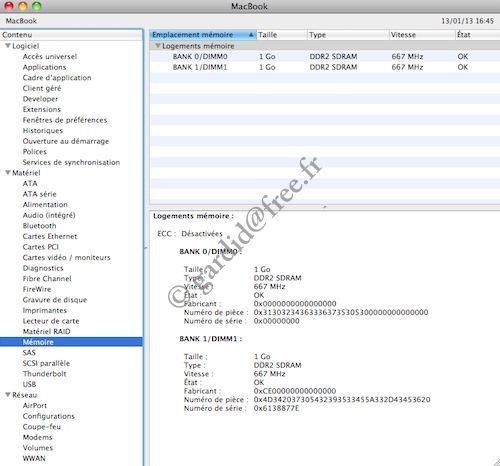Image resolution: width=500 pixels, height=466 pixels.
Task: Select the Mémoire sidebar item
Action: 71,342
